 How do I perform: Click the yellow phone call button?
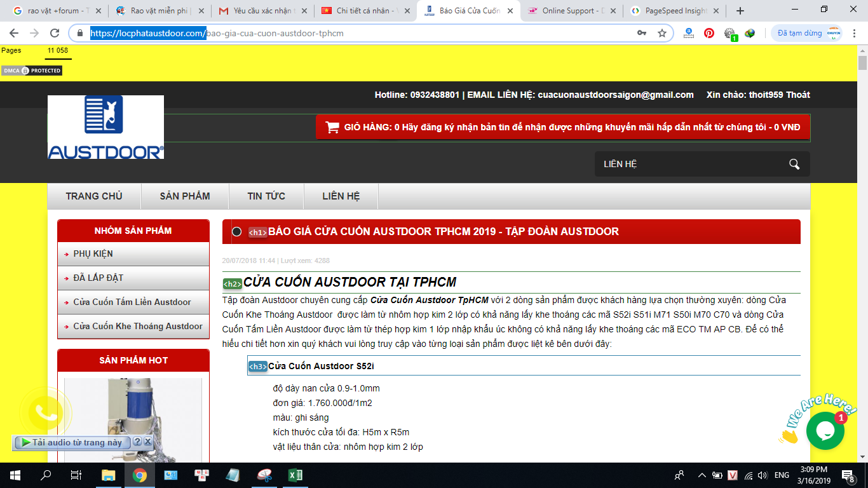pos(45,413)
